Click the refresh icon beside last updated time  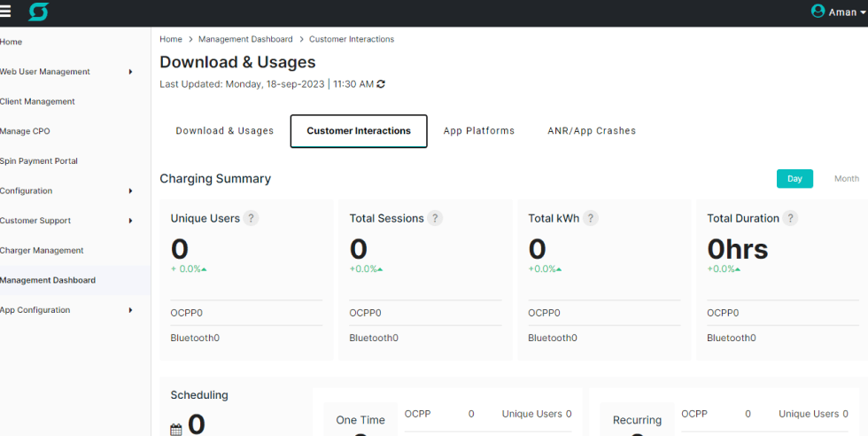tap(381, 84)
